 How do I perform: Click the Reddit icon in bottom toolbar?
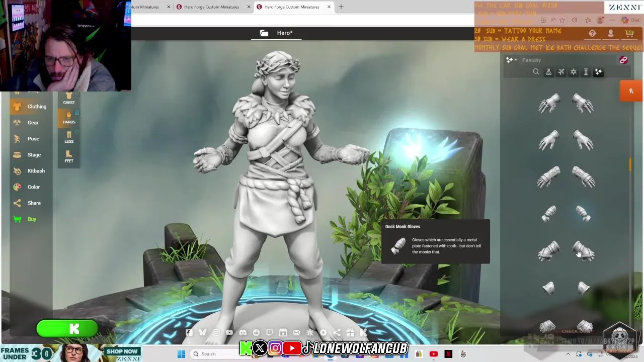point(256,332)
